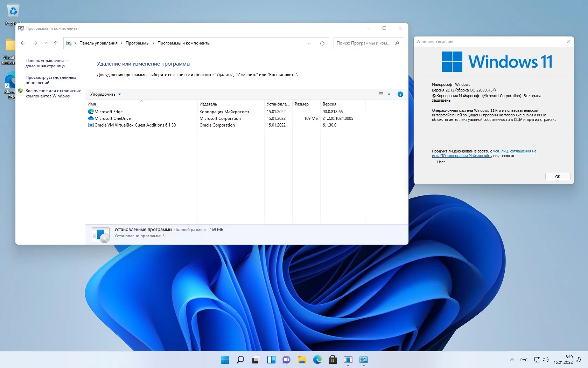Expand the Упорядочить dropdown
This screenshot has width=588, height=368.
click(x=105, y=94)
